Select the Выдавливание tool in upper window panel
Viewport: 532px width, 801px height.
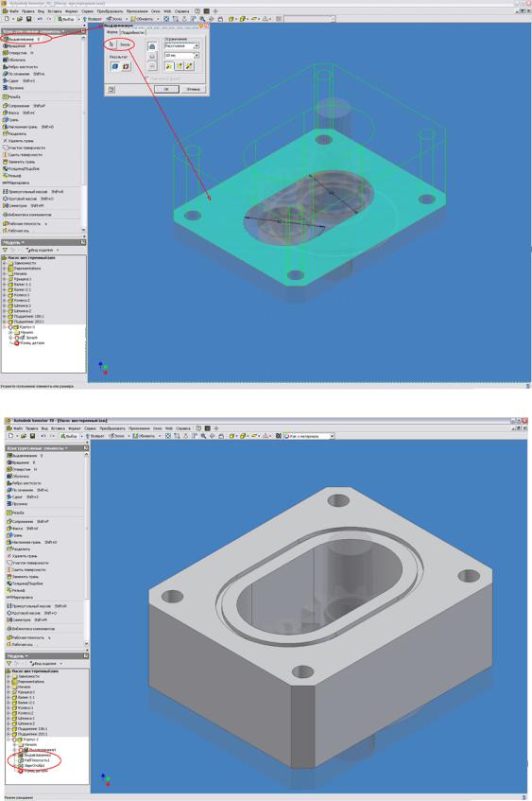22,39
